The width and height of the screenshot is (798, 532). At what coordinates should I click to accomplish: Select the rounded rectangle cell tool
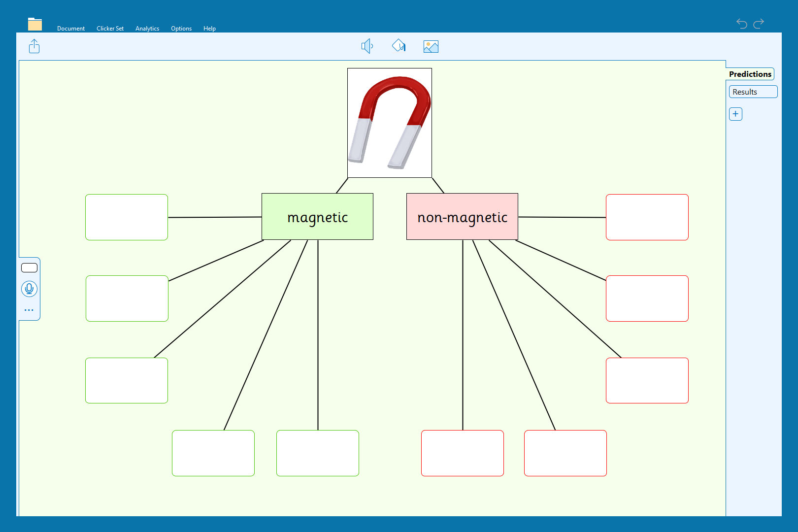click(x=30, y=268)
